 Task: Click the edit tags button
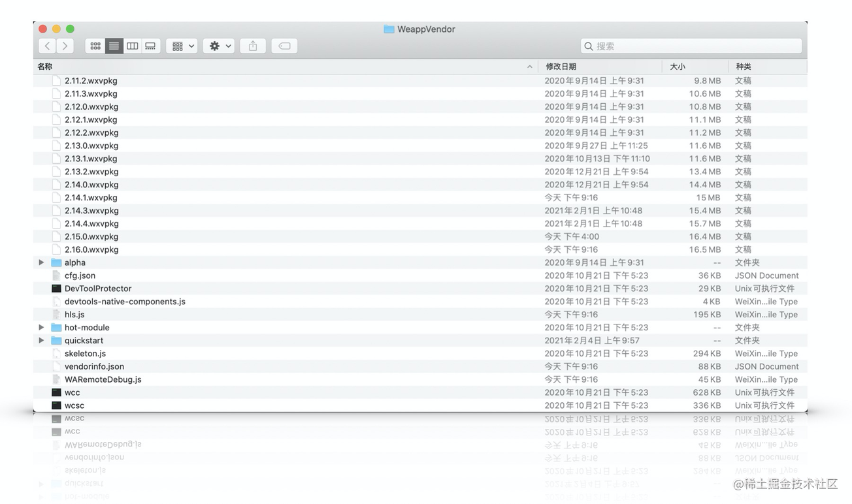[x=284, y=46]
